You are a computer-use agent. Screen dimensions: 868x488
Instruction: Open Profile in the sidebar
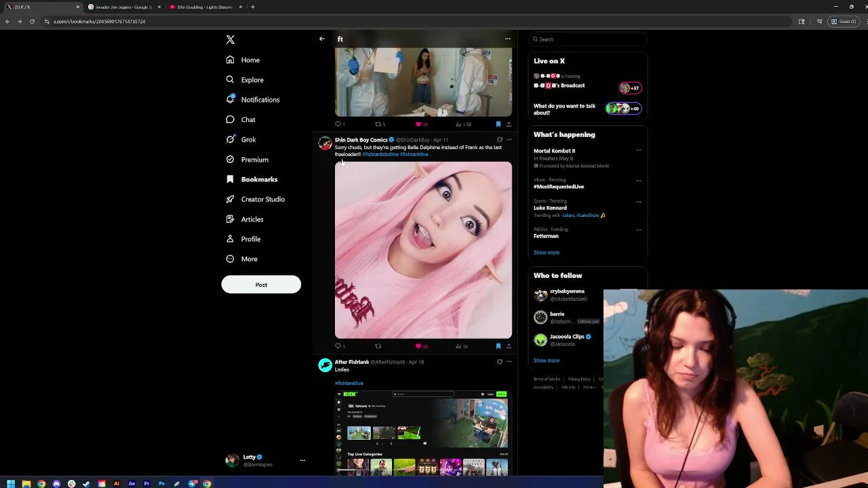pyautogui.click(x=243, y=239)
